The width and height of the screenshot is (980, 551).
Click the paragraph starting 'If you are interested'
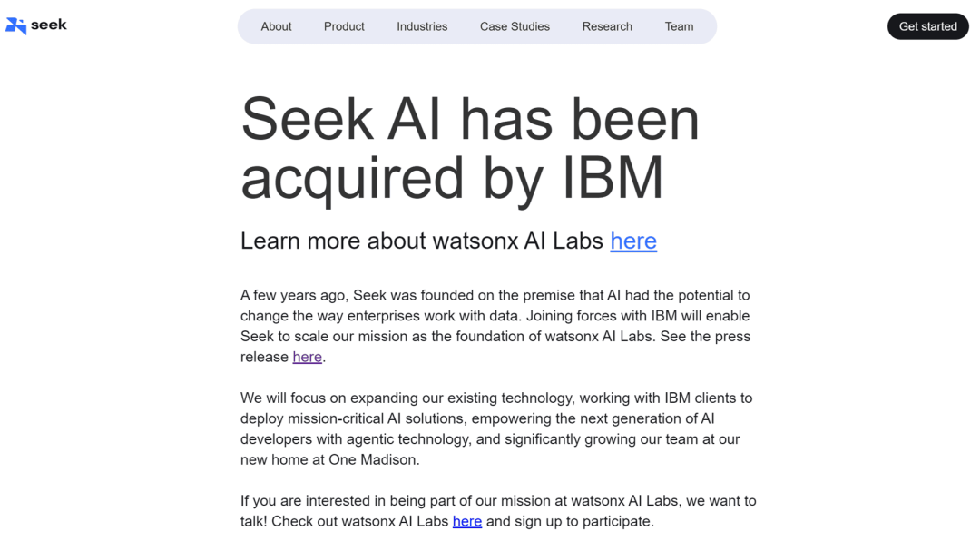[x=498, y=511]
